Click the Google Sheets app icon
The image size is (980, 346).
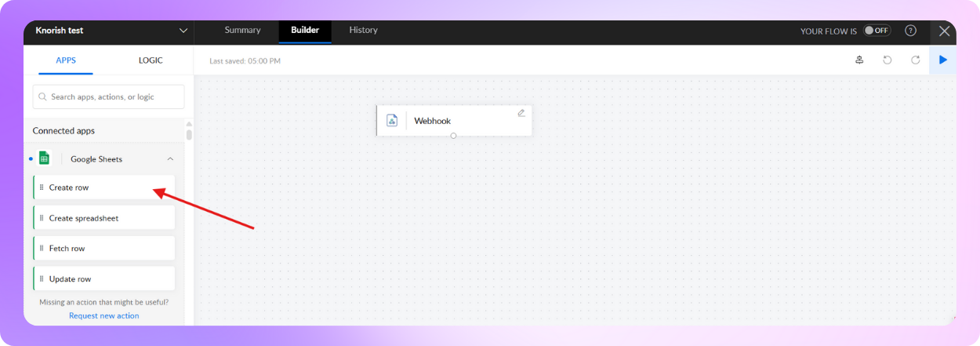[x=45, y=158]
